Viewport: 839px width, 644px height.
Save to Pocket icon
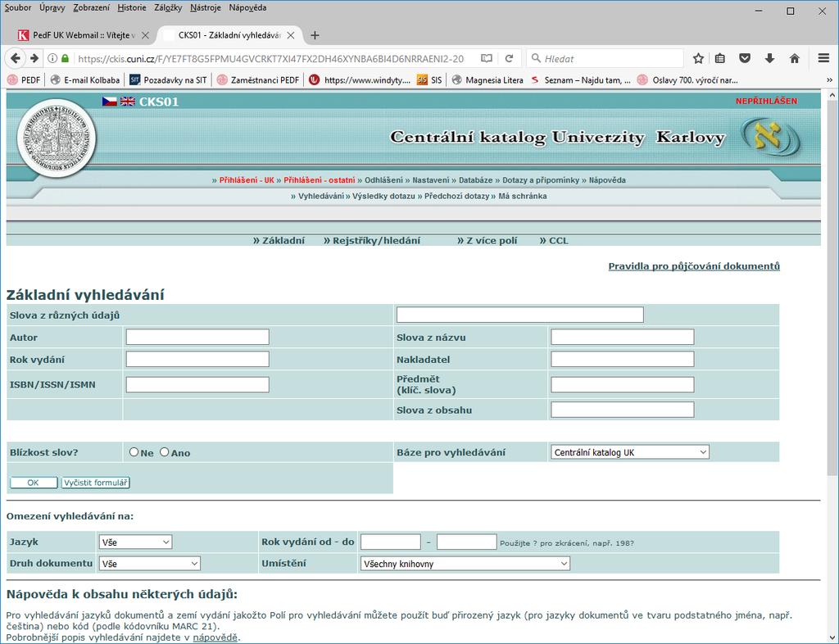(x=745, y=58)
